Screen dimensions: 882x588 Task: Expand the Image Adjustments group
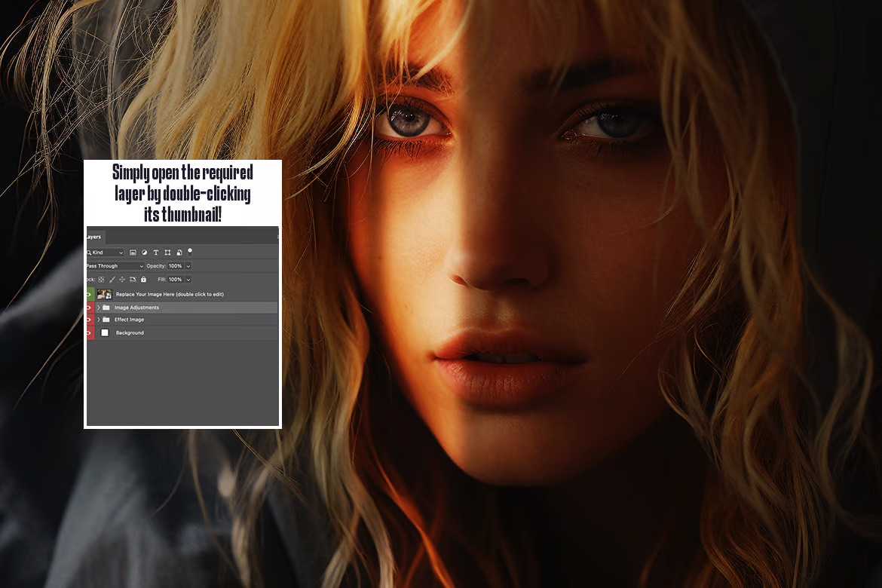pos(99,307)
